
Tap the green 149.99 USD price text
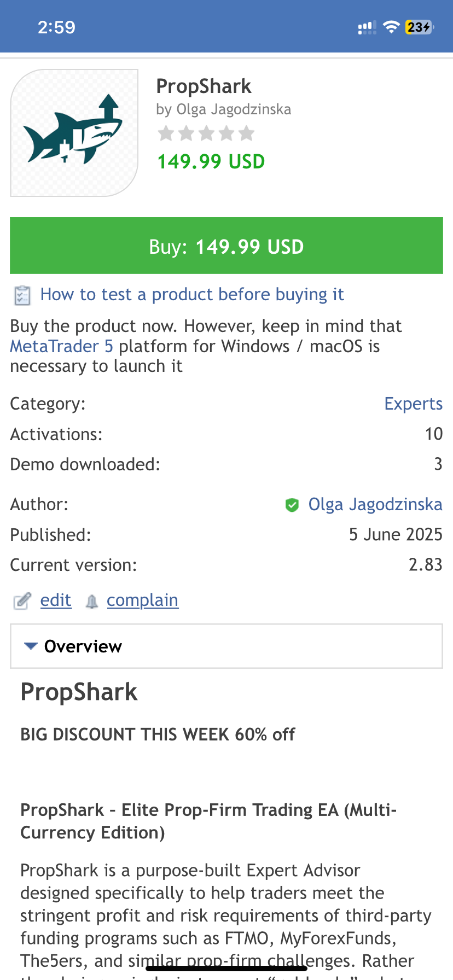[211, 161]
